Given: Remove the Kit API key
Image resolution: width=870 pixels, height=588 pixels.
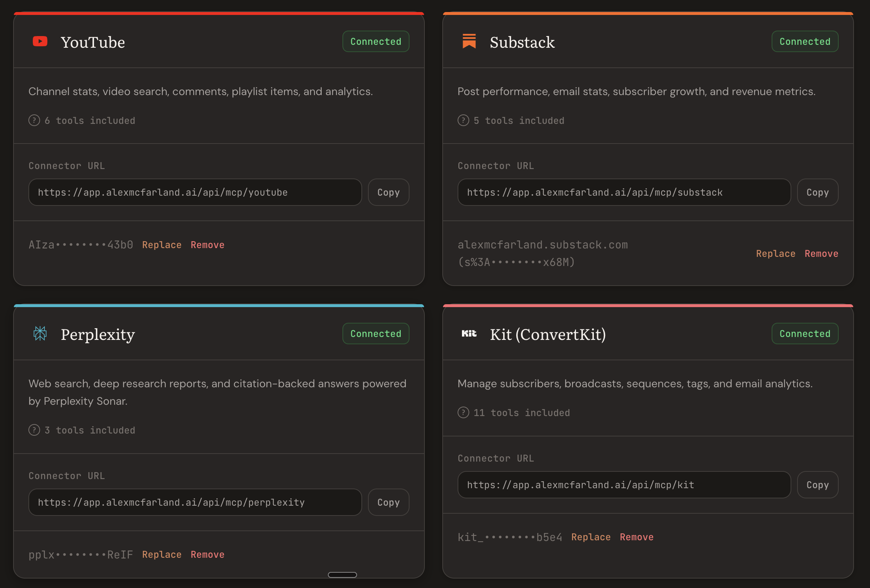Looking at the screenshot, I should pyautogui.click(x=636, y=537).
